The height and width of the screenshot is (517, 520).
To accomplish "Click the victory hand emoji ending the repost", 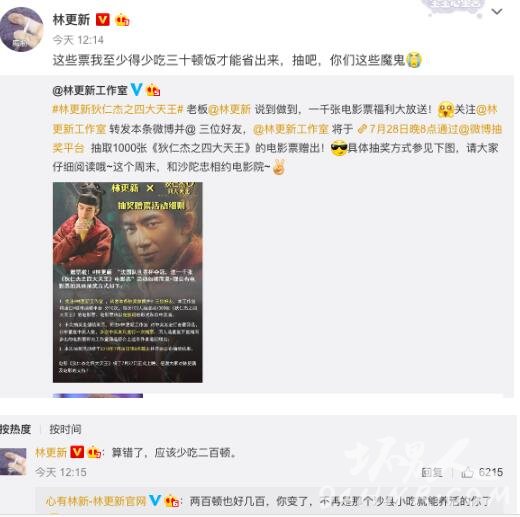I will pos(279,167).
